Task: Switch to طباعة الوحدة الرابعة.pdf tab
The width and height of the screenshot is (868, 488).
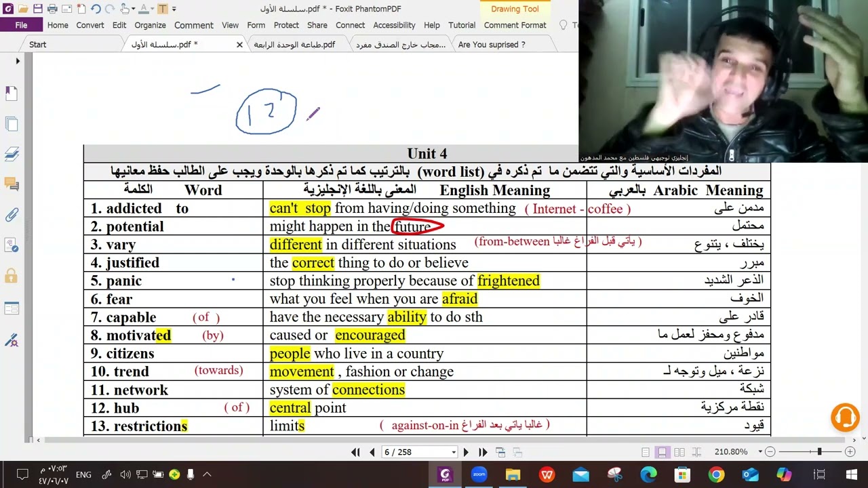Action: point(294,45)
